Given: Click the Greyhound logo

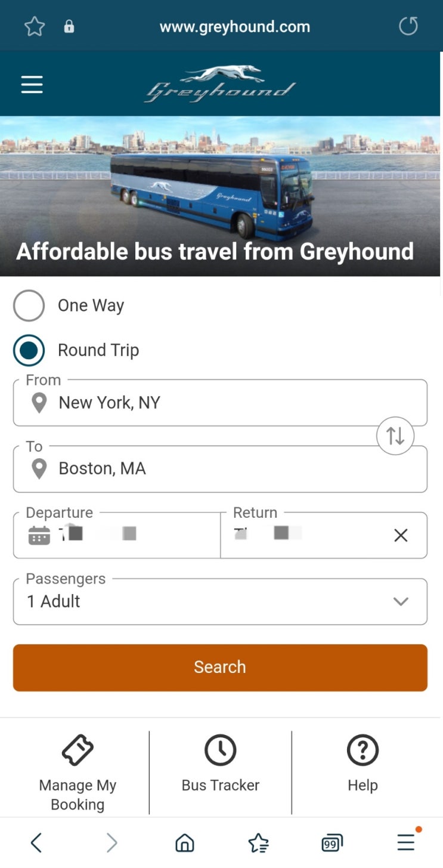Looking at the screenshot, I should (x=220, y=84).
